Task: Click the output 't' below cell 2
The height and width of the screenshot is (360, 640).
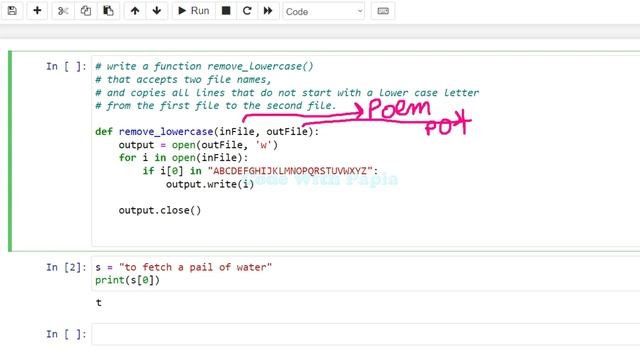Action: click(x=98, y=303)
